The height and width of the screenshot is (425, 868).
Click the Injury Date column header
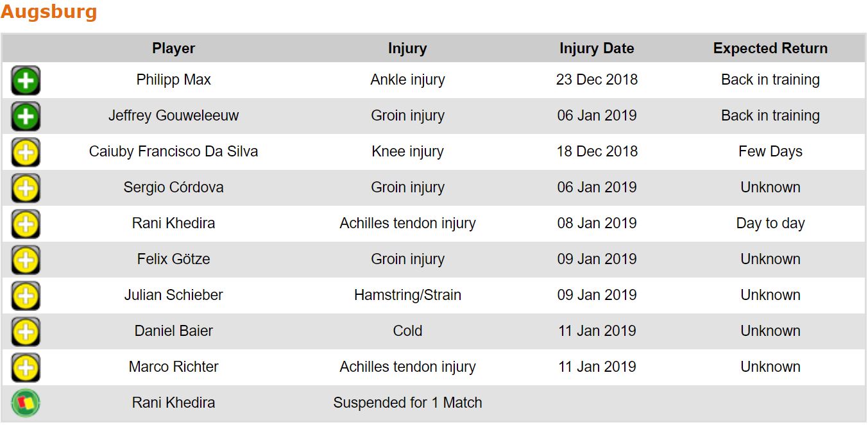click(x=597, y=49)
